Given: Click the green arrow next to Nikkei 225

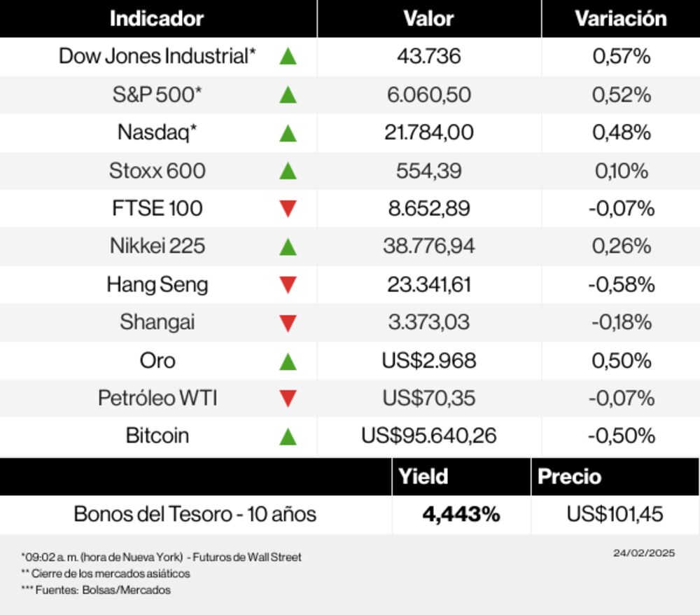Looking at the screenshot, I should [288, 247].
